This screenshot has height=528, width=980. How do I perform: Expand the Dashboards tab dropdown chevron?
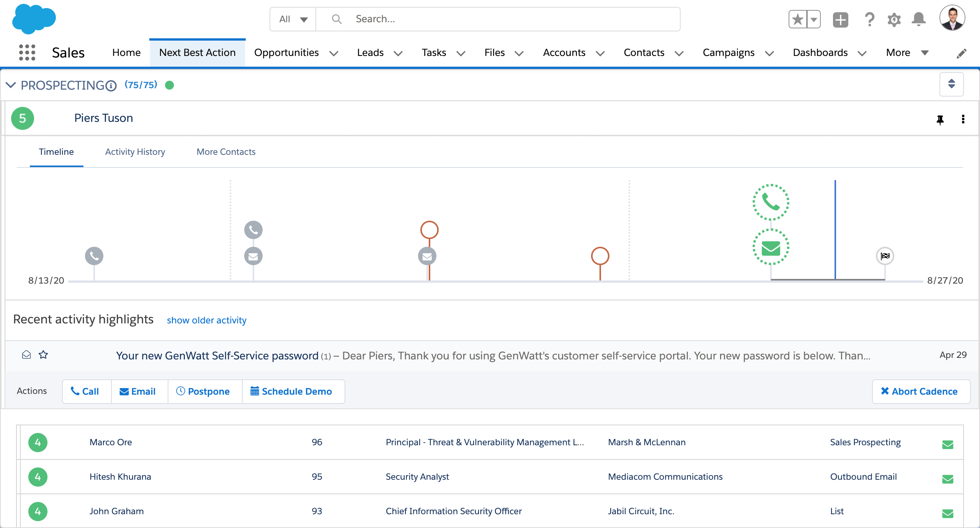tap(862, 54)
